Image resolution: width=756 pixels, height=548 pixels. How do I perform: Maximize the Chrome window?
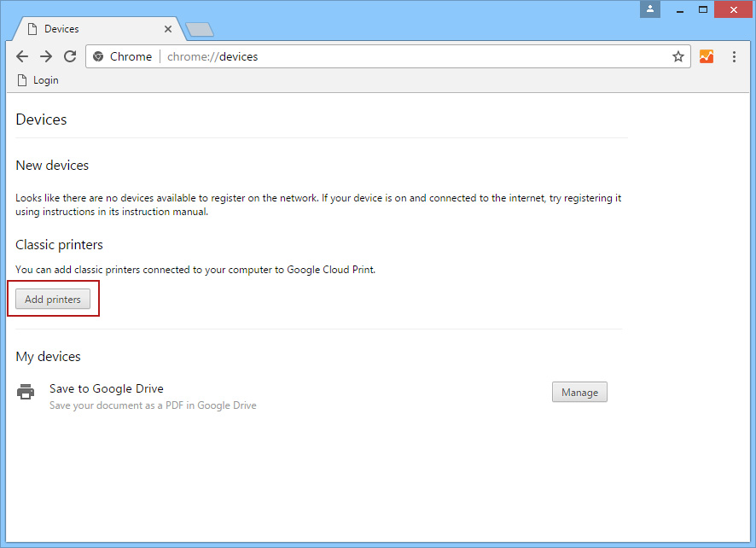point(703,9)
